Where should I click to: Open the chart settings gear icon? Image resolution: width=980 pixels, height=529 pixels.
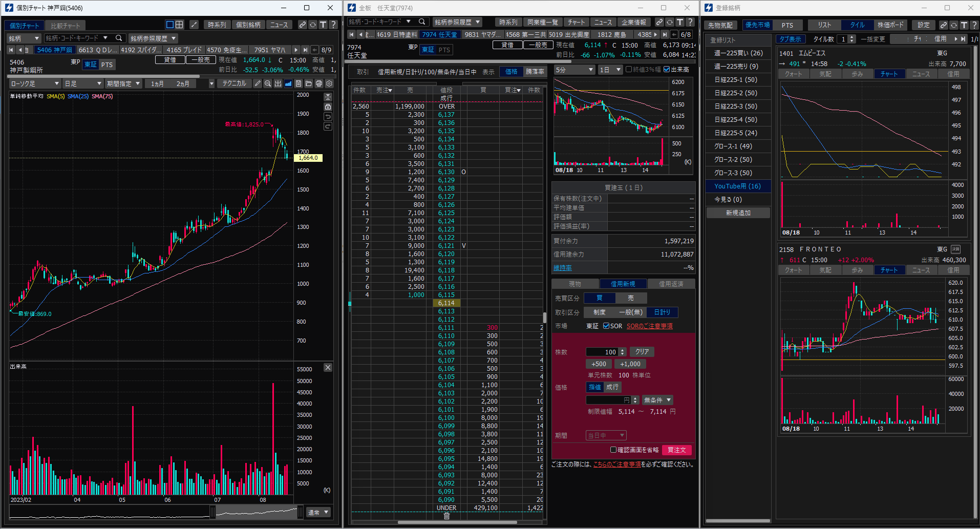tap(329, 83)
